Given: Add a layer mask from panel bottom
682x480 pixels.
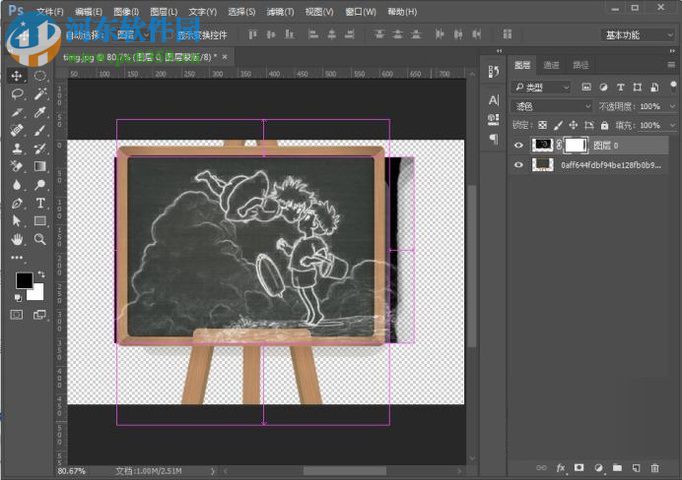Looking at the screenshot, I should [x=579, y=468].
